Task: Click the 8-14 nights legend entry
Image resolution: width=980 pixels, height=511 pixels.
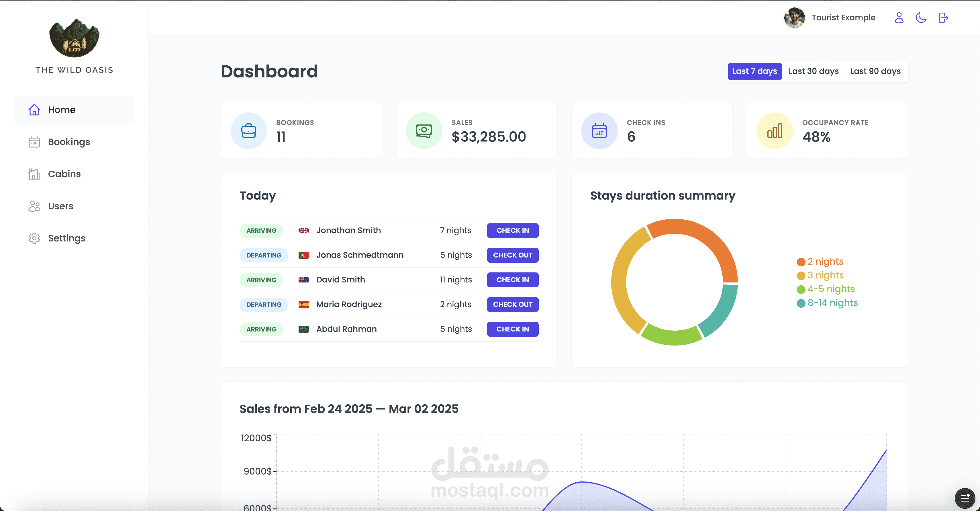Action: pyautogui.click(x=827, y=303)
